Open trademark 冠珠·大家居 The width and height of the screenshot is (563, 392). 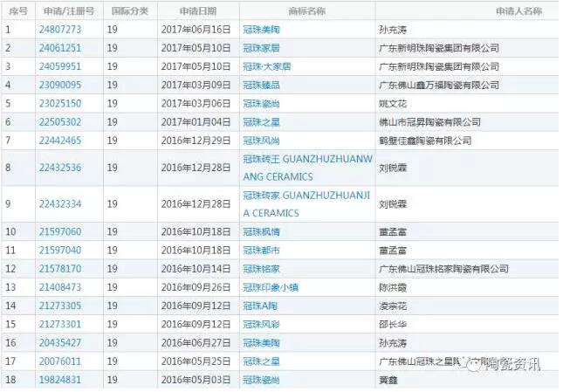pyautogui.click(x=267, y=66)
